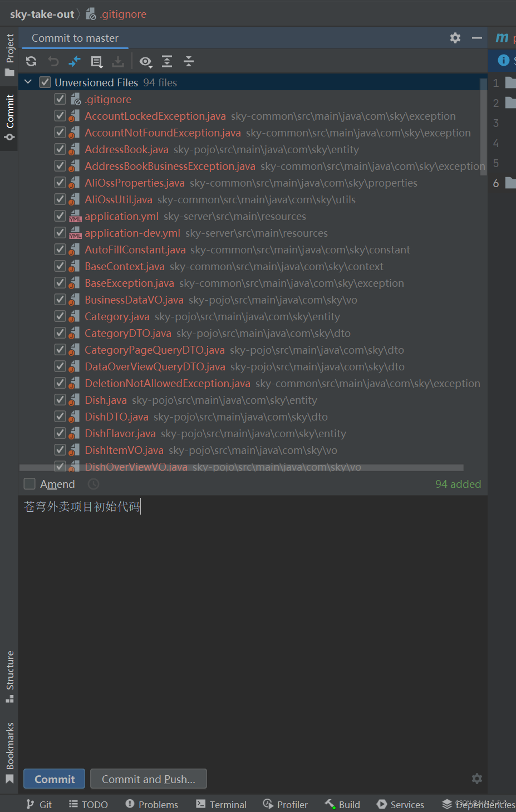Click the Rollback icon in commit toolbar
516x812 pixels.
pyautogui.click(x=53, y=61)
